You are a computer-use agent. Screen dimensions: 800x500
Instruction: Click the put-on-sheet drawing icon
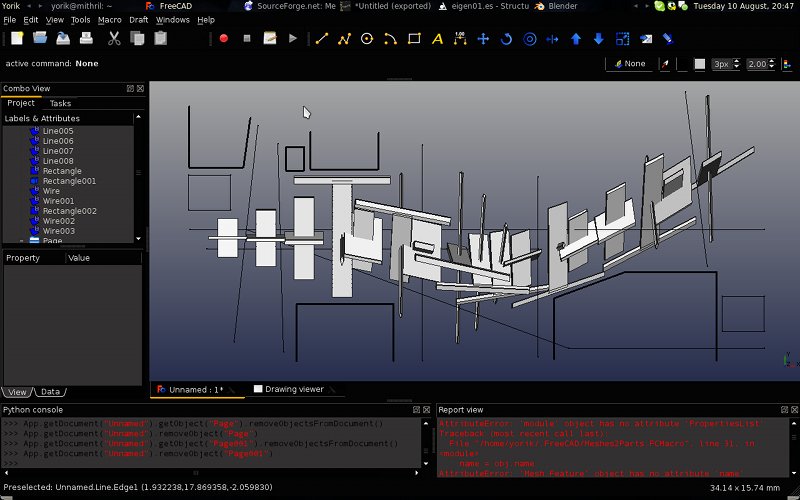(x=646, y=39)
